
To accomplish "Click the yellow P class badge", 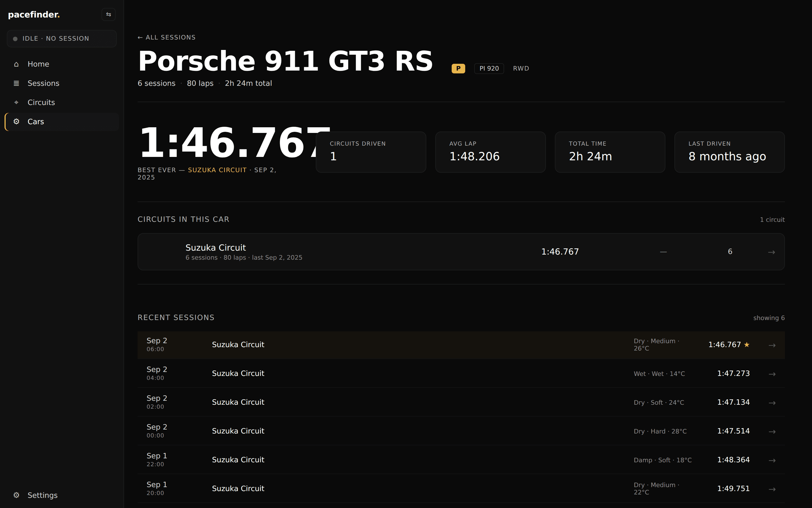I will point(458,69).
